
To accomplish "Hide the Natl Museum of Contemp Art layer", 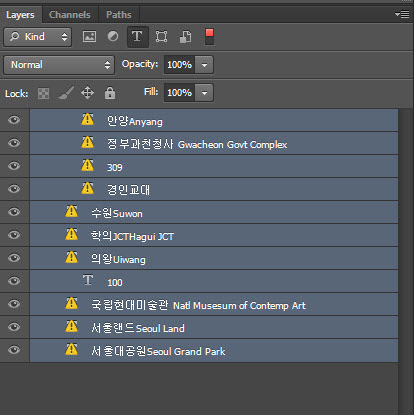I will [14, 304].
